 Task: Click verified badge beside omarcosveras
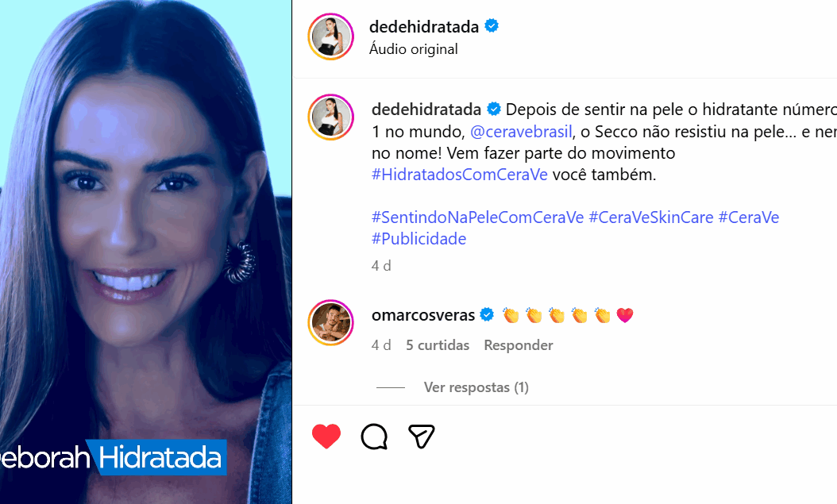[487, 314]
